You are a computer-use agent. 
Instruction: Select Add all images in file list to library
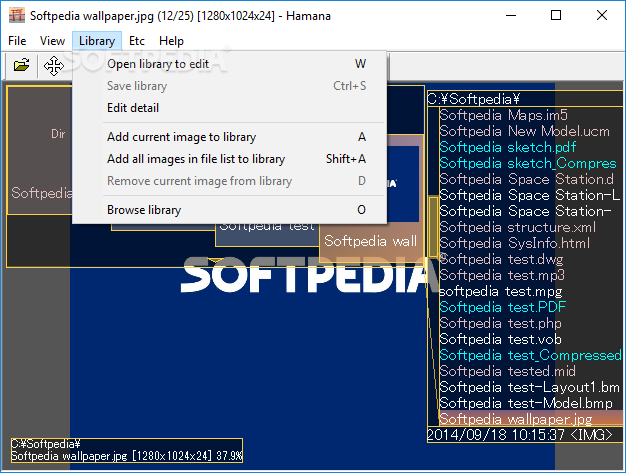[230, 159]
